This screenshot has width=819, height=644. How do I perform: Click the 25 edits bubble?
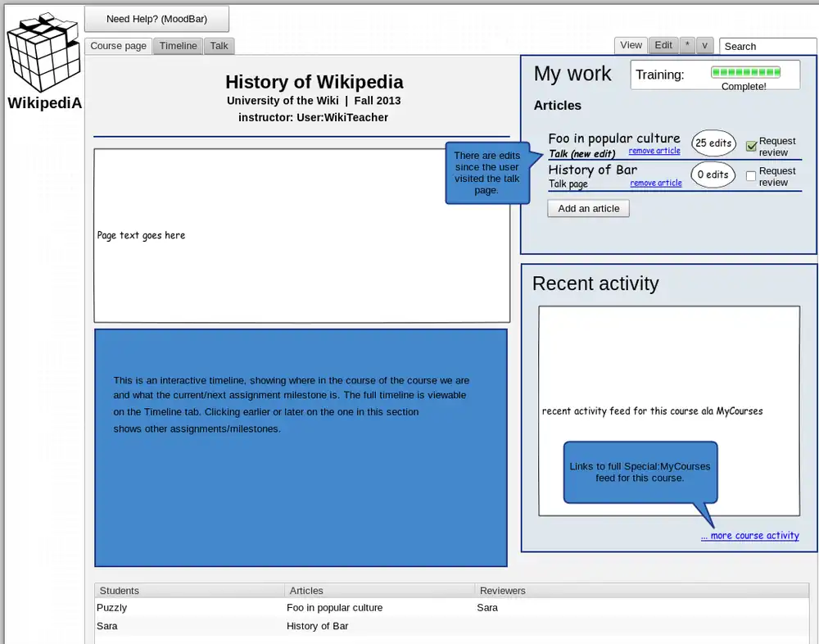pos(713,143)
